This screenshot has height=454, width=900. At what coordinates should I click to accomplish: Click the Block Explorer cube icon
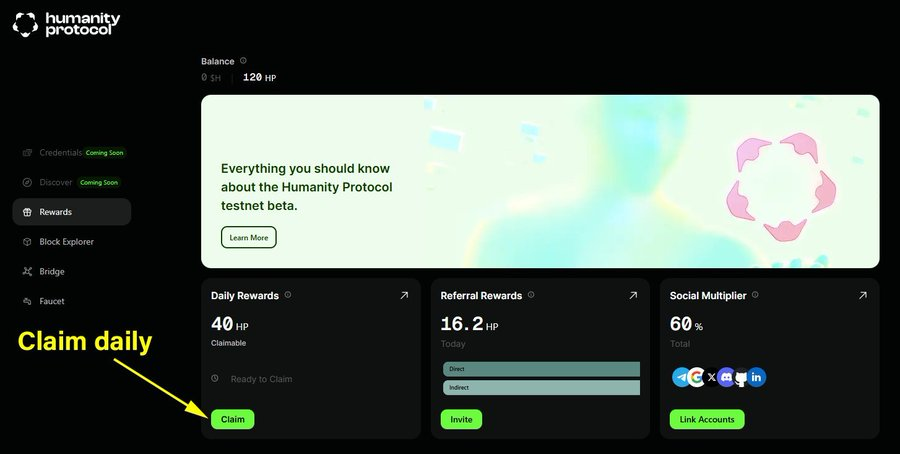[27, 242]
